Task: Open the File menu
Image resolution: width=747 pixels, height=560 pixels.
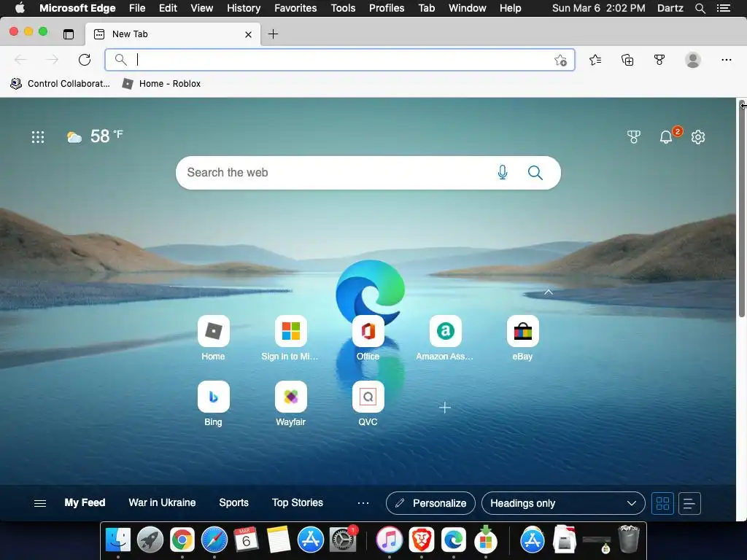Action: [x=137, y=8]
